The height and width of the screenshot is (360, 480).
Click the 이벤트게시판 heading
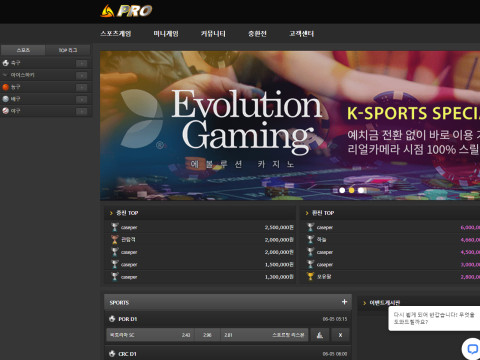point(385,303)
